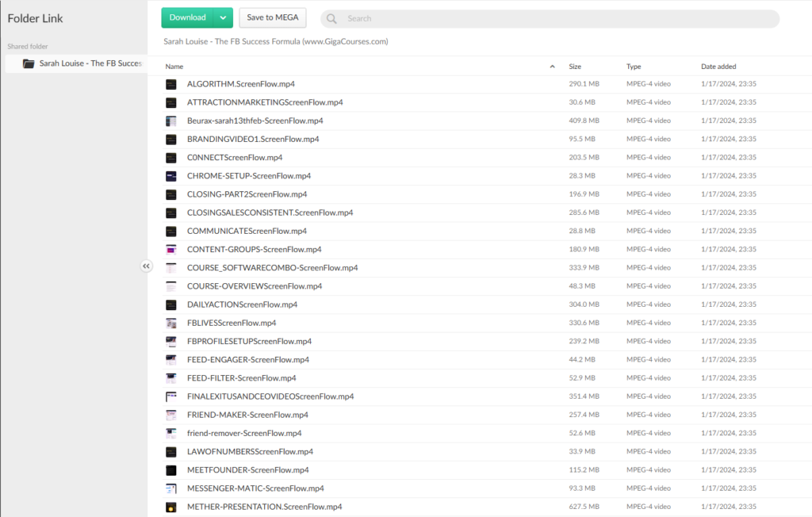Image resolution: width=812 pixels, height=517 pixels.
Task: Click the ALGORITHM.ScreenFlow.mp4 video thumbnail icon
Action: pos(170,84)
